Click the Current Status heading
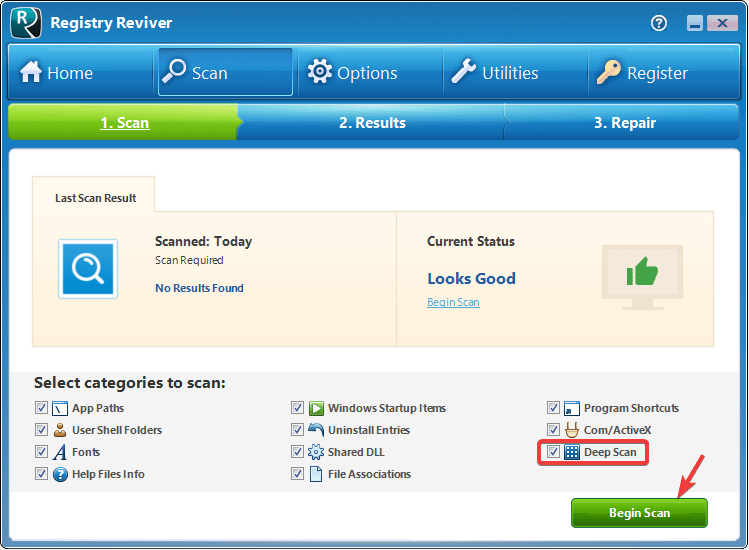 [471, 241]
